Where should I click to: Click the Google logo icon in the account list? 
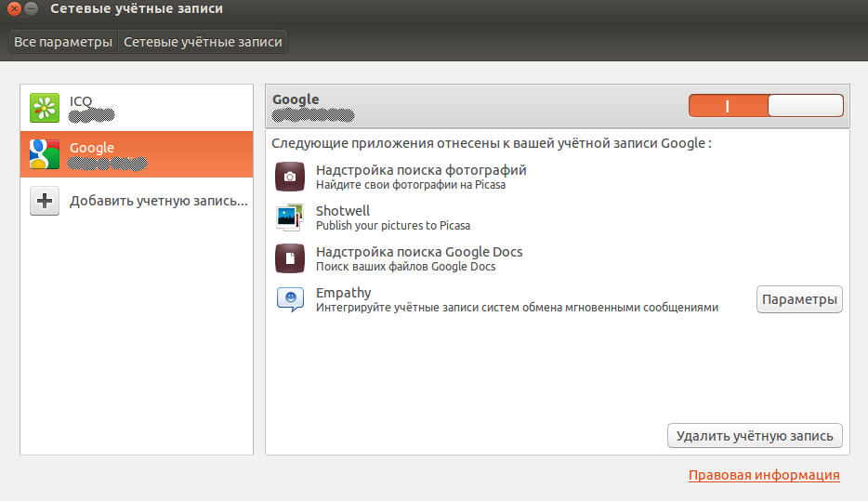pyautogui.click(x=45, y=154)
